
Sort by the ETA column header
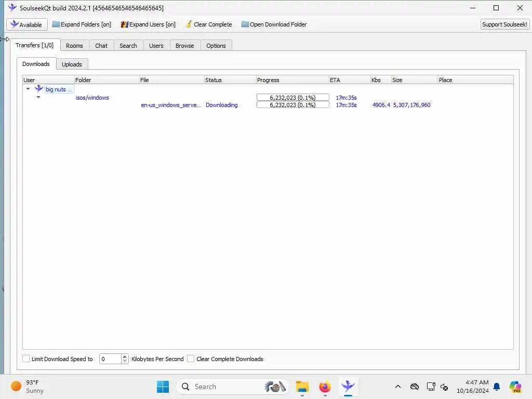(x=350, y=80)
